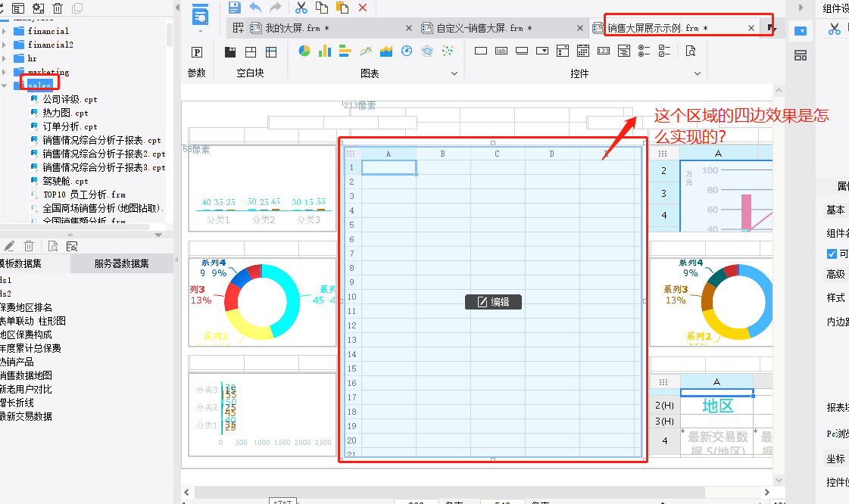Collapse the file tree panel using the down triangle
Screen dimensions: 849x504
point(158,235)
